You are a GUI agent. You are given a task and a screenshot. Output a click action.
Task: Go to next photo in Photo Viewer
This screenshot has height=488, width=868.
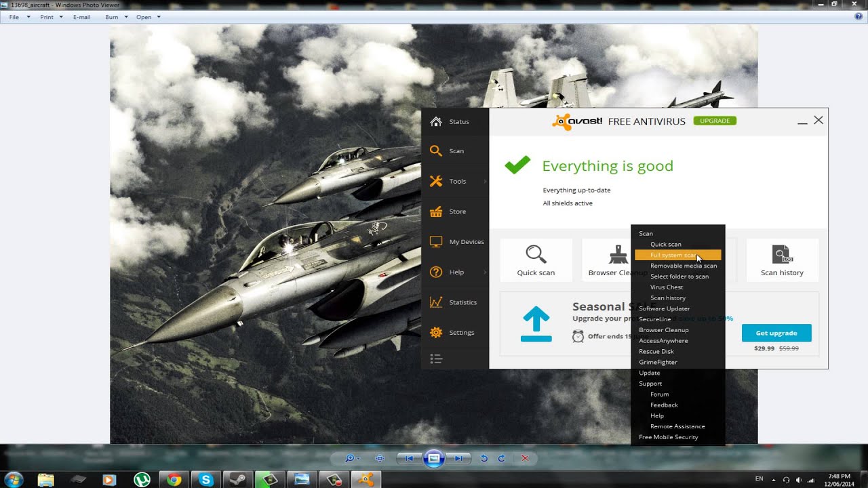(459, 458)
